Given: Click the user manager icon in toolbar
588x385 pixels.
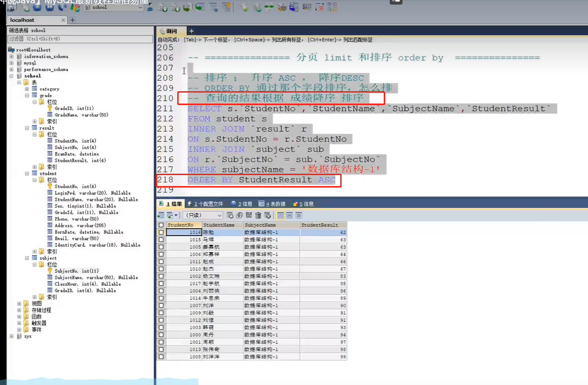Looking at the screenshot, I should (150, 7).
